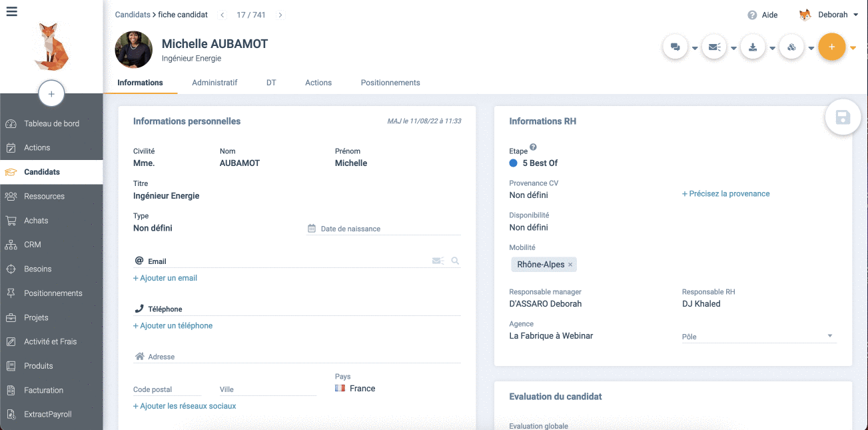868x430 pixels.
Task: Click the email search magnifier icon
Action: (455, 261)
